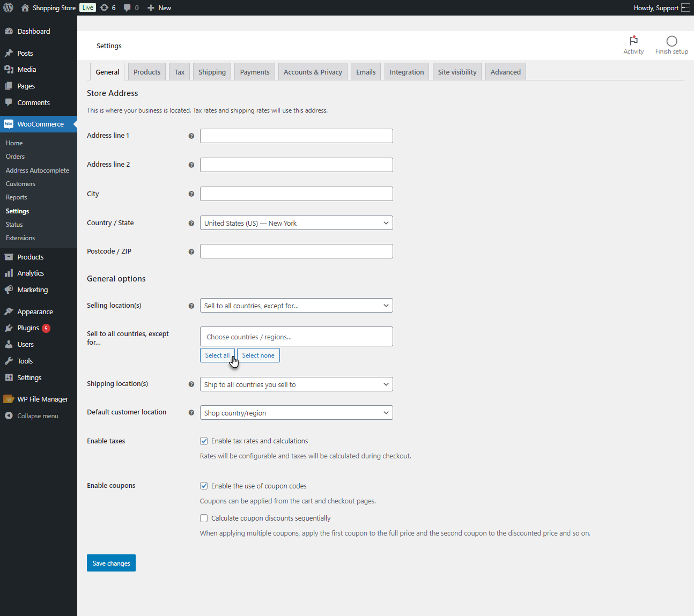Open the Shipping tab
The width and height of the screenshot is (694, 616).
point(212,72)
